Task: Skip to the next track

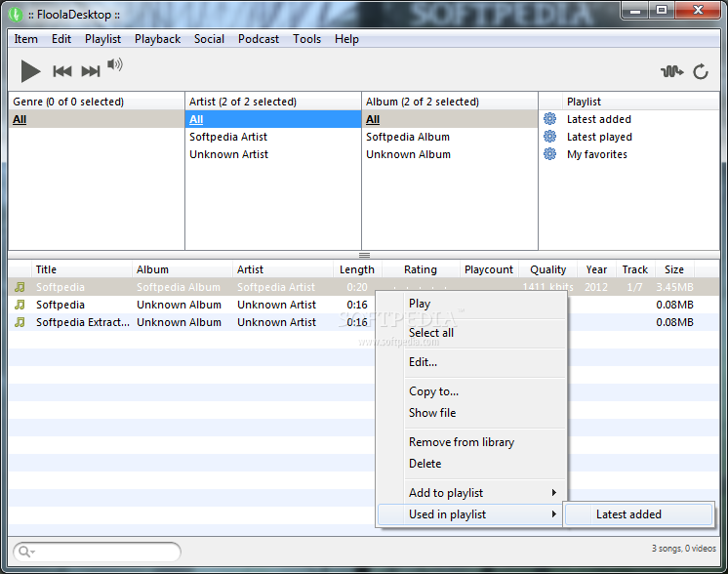Action: click(91, 71)
